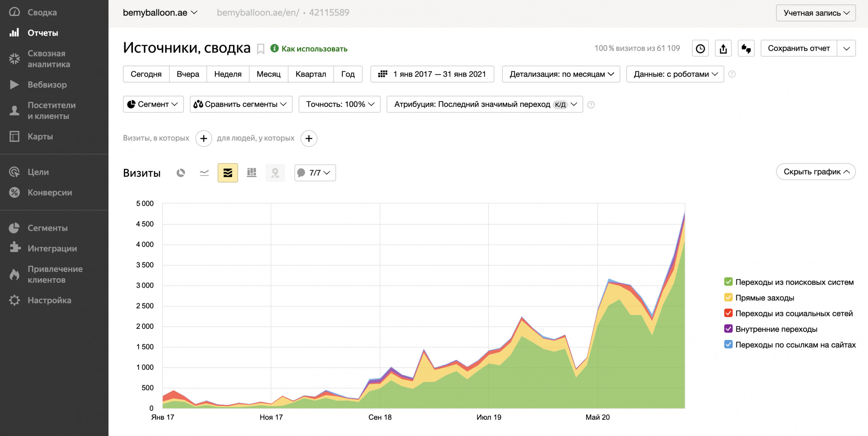Viewport: 868px width, 436px height.
Task: Switch to the column chart view icon
Action: click(251, 173)
